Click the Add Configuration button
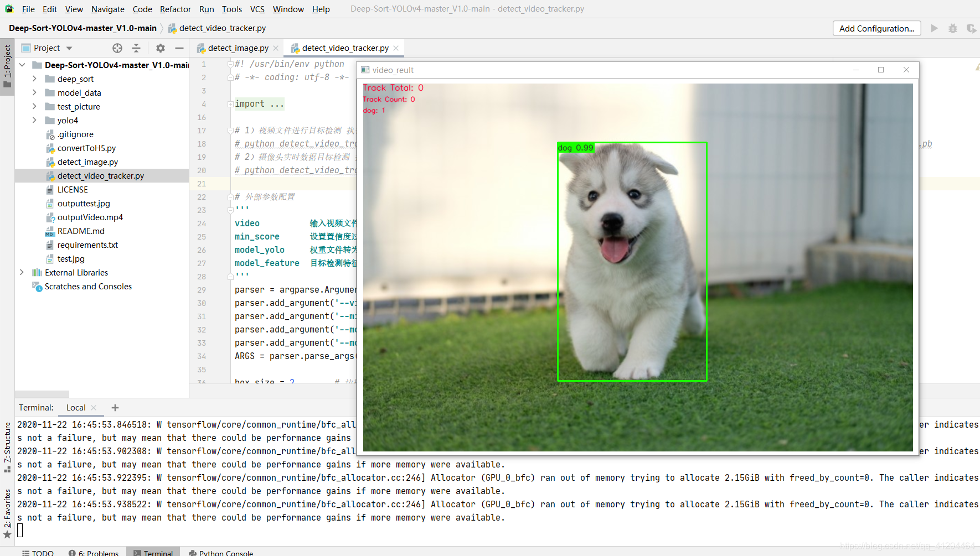The image size is (980, 556). [876, 28]
